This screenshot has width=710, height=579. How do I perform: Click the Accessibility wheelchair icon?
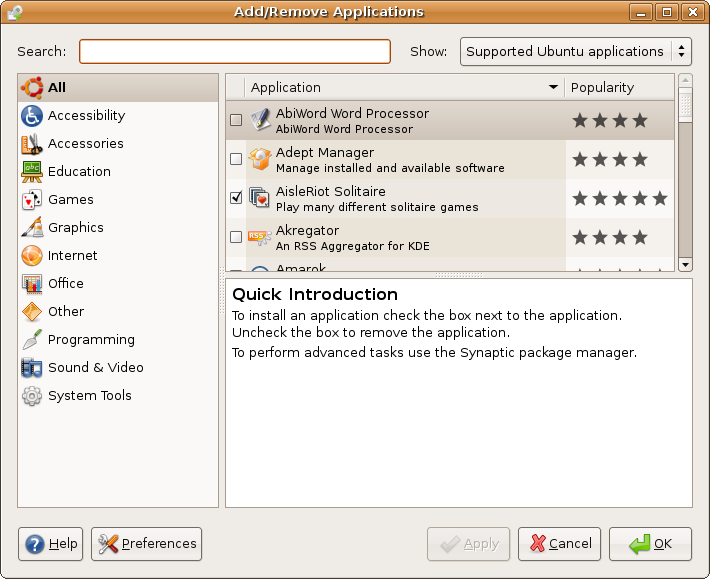pos(32,115)
